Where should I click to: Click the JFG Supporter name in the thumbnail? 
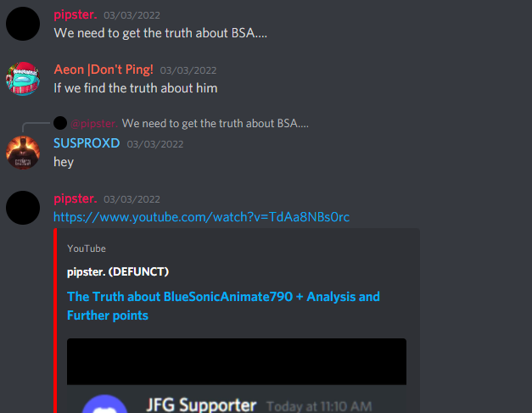pyautogui.click(x=201, y=405)
